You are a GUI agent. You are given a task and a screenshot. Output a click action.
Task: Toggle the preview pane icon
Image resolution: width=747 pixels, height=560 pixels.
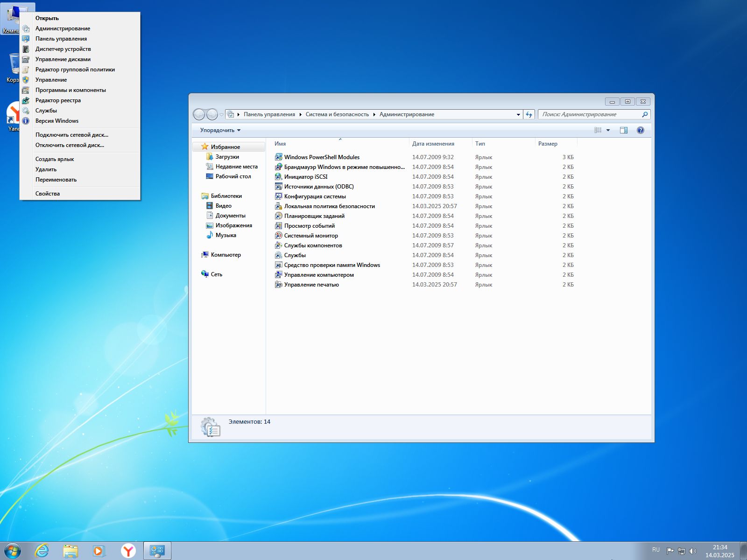click(623, 130)
